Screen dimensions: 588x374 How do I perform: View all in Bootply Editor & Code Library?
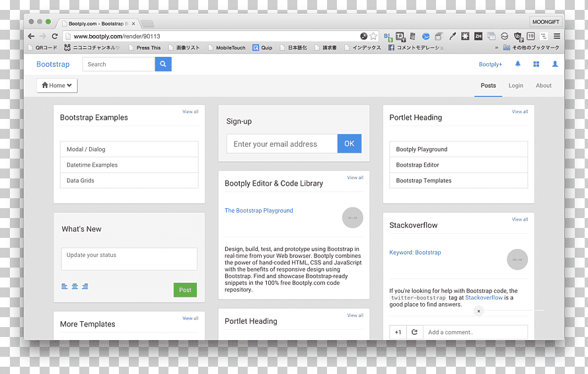pyautogui.click(x=355, y=178)
